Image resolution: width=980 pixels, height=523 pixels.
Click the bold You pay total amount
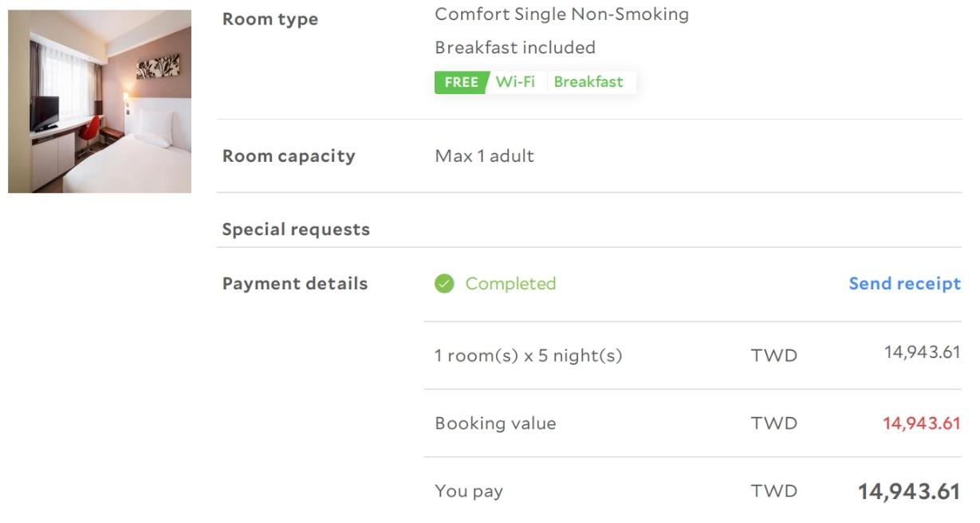click(909, 491)
